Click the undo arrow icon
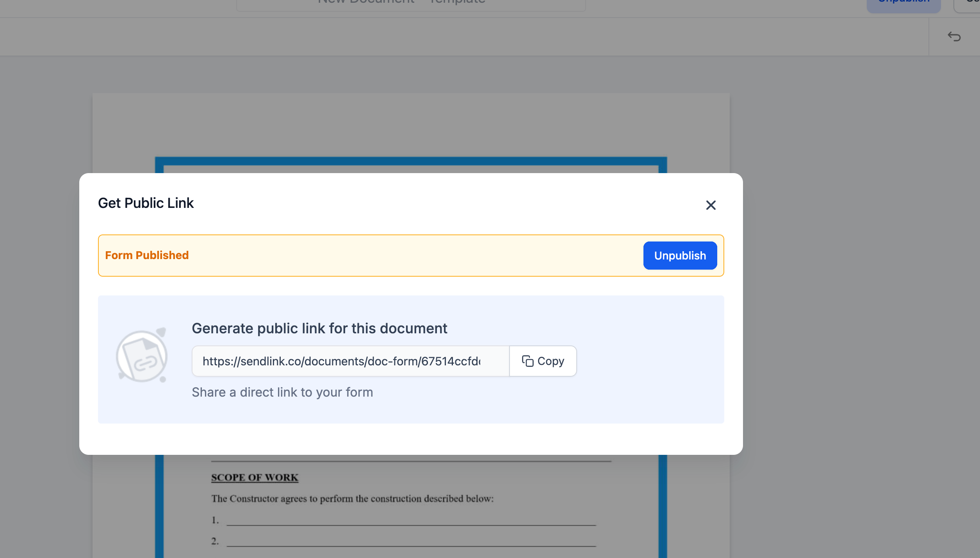The height and width of the screenshot is (558, 980). click(954, 37)
